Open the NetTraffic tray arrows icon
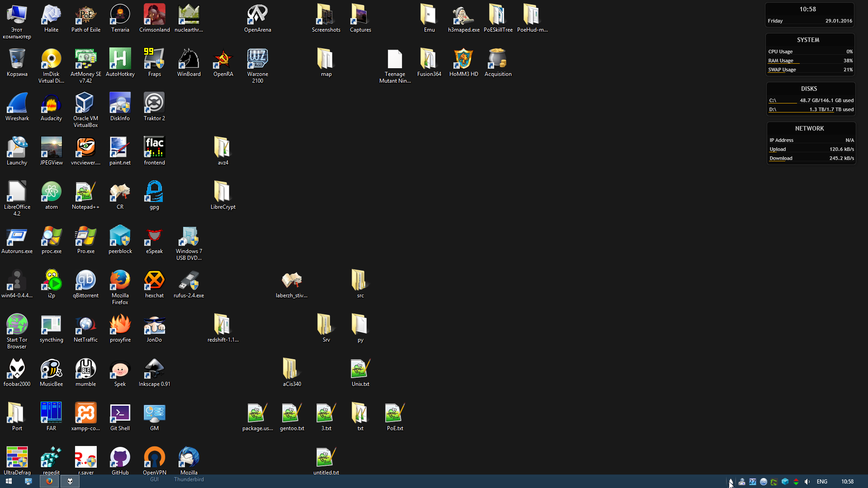The height and width of the screenshot is (488, 868). (x=796, y=482)
